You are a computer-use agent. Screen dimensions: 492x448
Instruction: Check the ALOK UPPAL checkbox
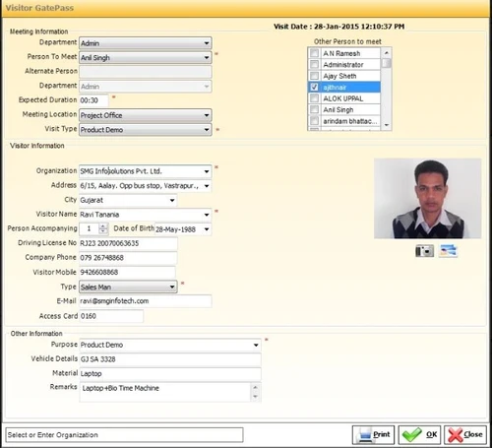coord(314,98)
